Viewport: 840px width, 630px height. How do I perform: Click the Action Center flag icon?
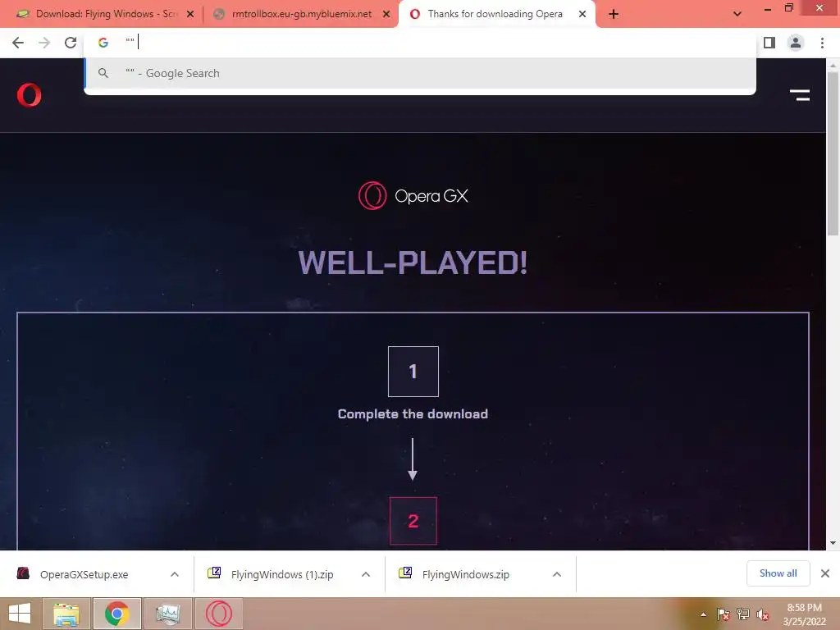(723, 614)
